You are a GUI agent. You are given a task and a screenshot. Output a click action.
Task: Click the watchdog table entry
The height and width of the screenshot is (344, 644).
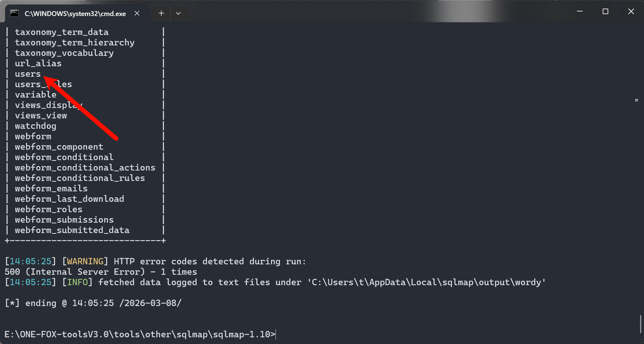(36, 126)
